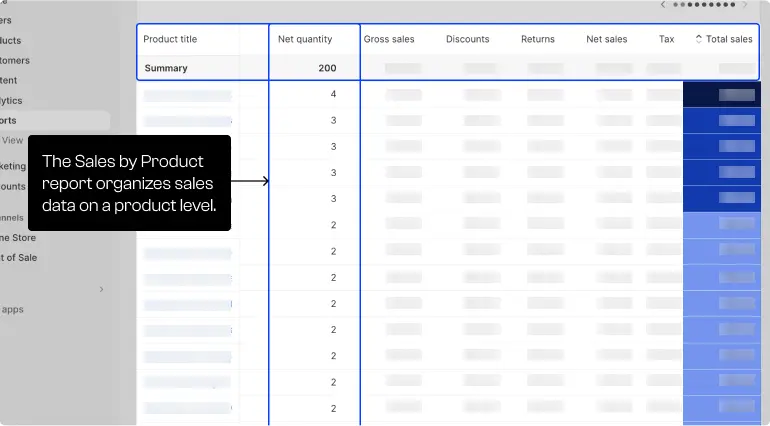Click the Gross sales column header
The image size is (770, 426).
pos(389,39)
